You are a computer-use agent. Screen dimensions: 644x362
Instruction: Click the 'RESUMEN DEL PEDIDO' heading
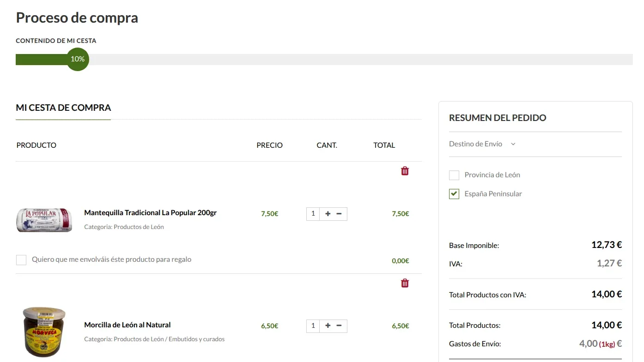(498, 118)
